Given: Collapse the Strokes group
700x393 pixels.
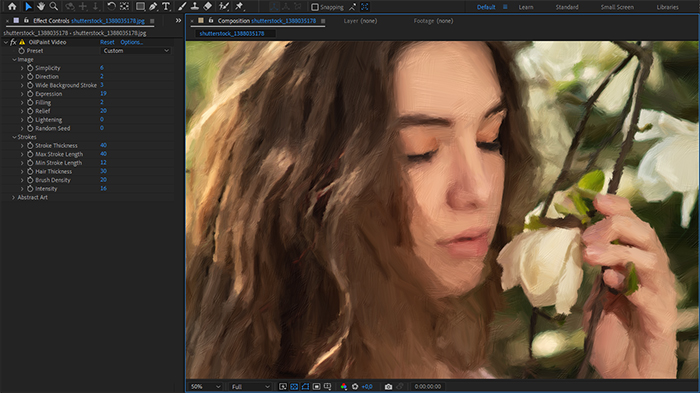Looking at the screenshot, I should coord(14,137).
